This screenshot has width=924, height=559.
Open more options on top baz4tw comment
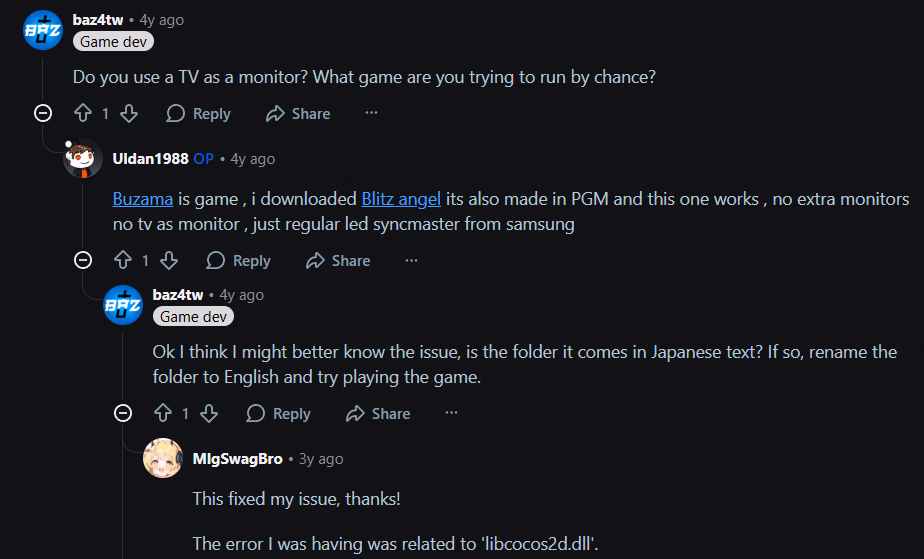click(x=371, y=114)
